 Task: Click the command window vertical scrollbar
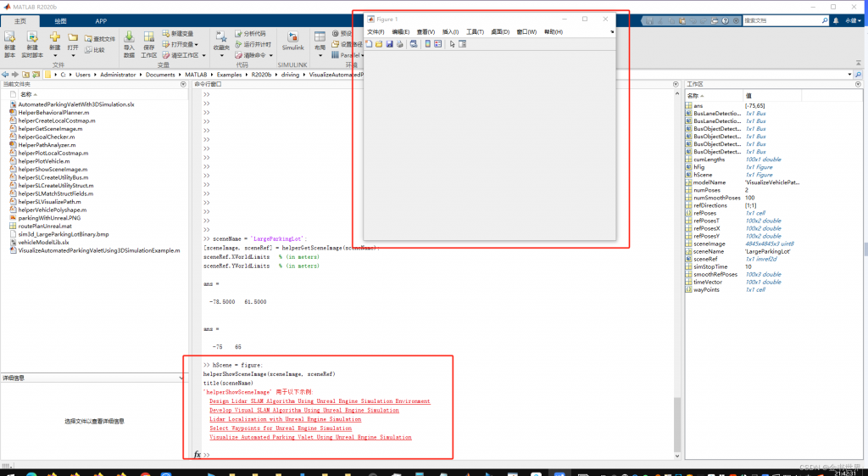click(x=677, y=424)
